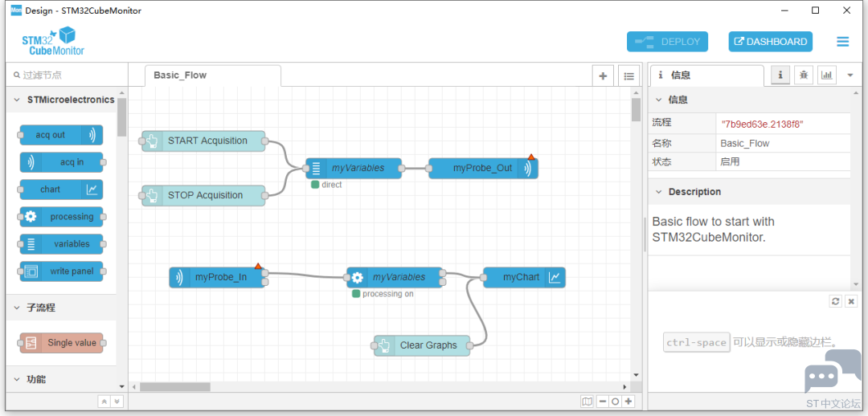868x416 pixels.
Task: Zoom out the canvas
Action: click(x=602, y=402)
